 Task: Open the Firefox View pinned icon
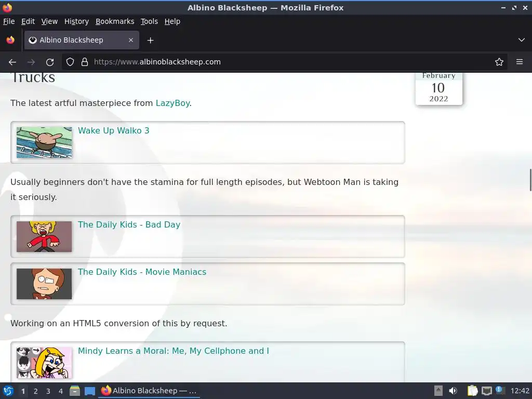pos(10,40)
